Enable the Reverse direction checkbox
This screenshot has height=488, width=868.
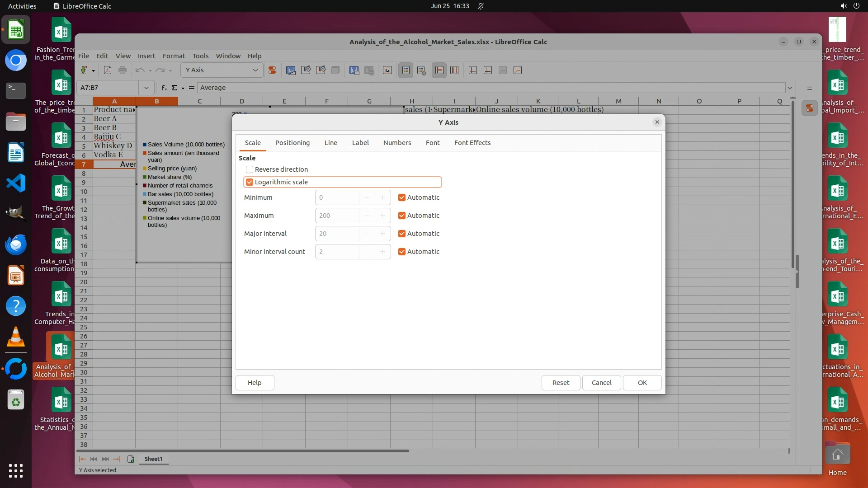click(x=250, y=169)
